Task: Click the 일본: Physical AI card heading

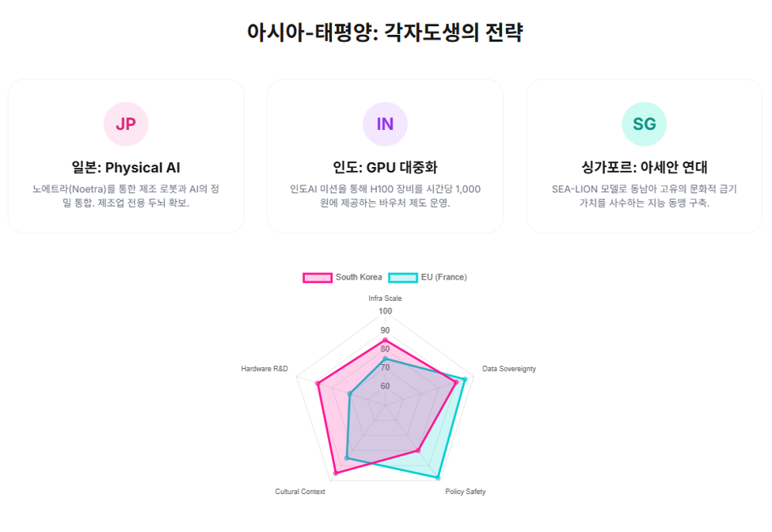Action: coord(126,168)
